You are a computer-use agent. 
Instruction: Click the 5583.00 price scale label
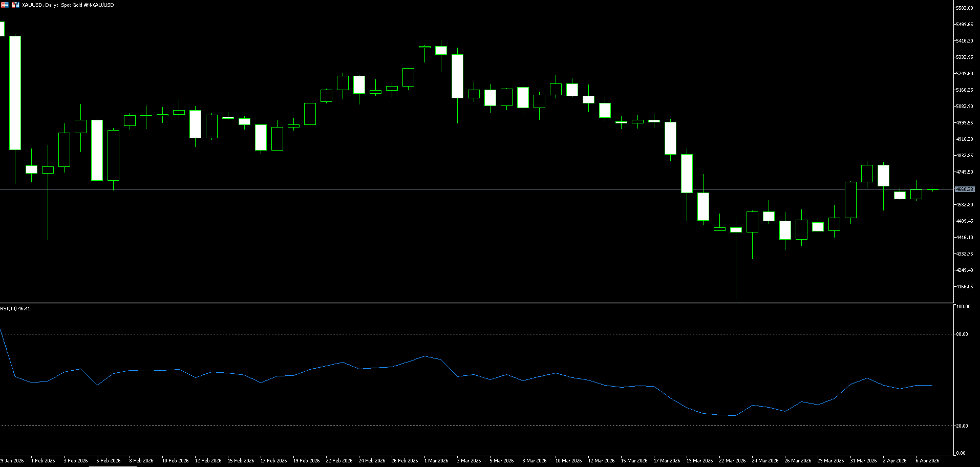tap(964, 8)
